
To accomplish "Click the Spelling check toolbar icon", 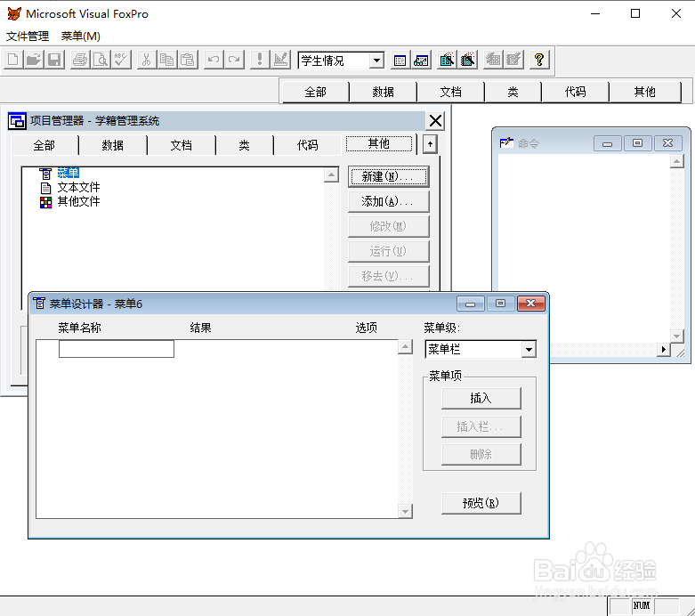I will point(121,60).
